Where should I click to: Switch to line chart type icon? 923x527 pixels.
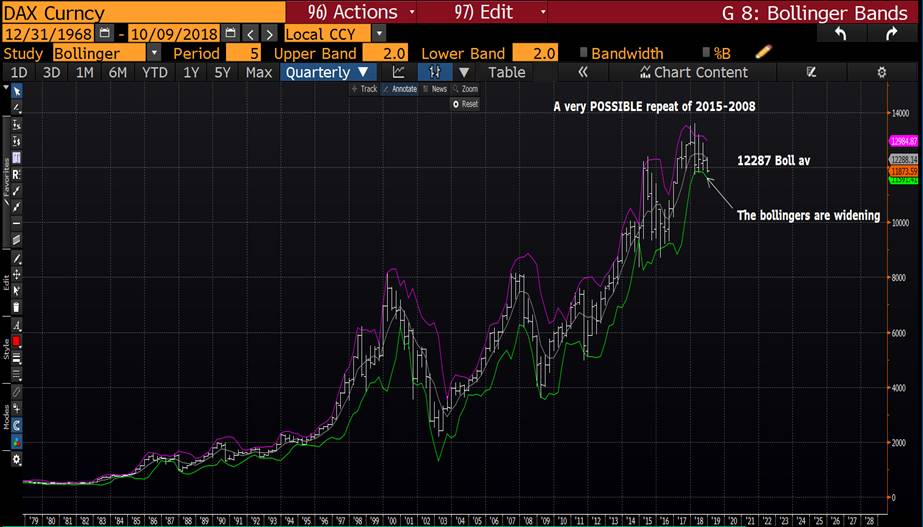pos(399,72)
